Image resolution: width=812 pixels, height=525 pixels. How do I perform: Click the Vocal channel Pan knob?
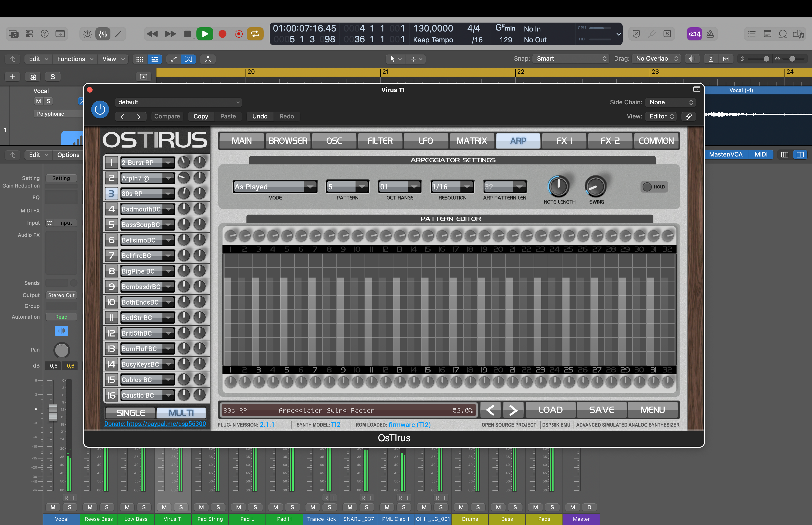point(62,350)
